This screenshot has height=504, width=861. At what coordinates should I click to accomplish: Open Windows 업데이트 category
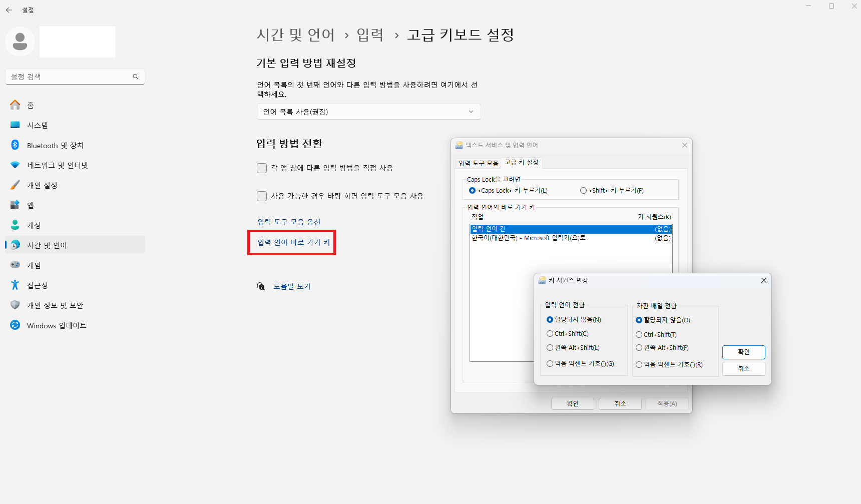coord(75,325)
